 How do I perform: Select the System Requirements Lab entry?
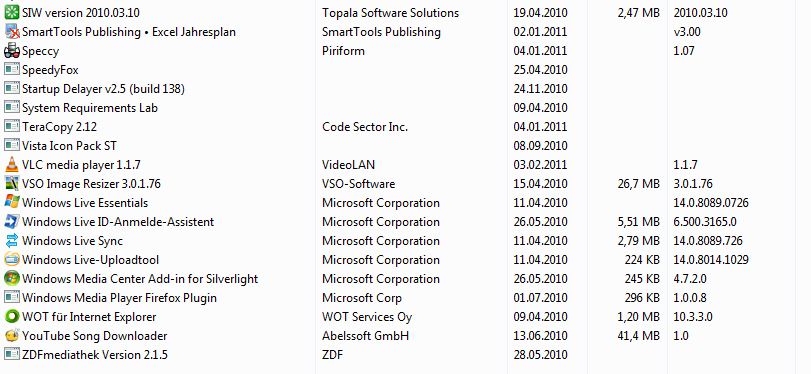point(90,108)
